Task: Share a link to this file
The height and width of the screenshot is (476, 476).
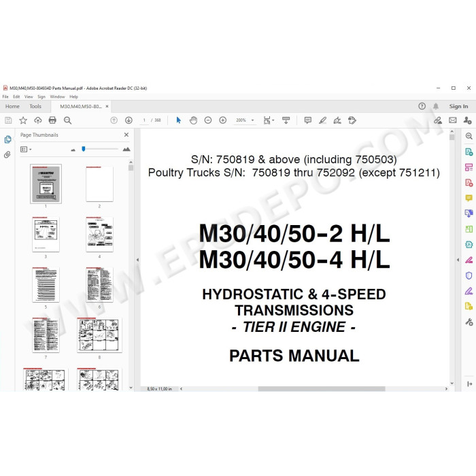Action: 438,120
